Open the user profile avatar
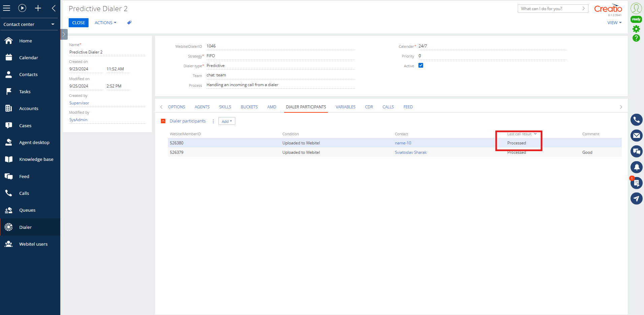Screen dimensions: 644x315 point(636,8)
